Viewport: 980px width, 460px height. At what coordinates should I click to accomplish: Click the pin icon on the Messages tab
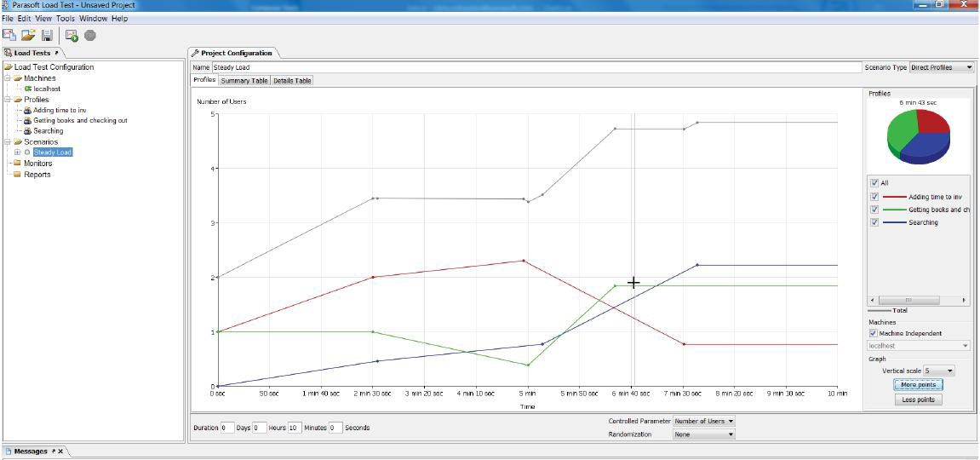point(54,451)
